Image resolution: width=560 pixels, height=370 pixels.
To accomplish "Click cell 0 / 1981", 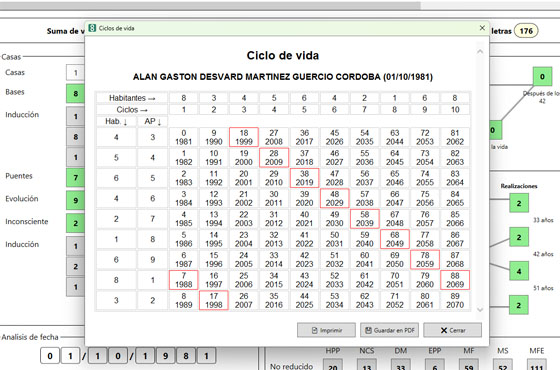I will tap(184, 137).
